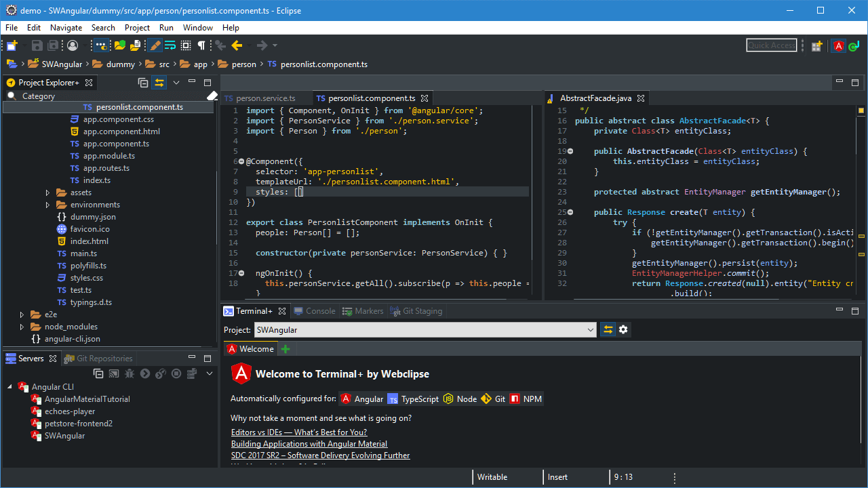868x488 pixels.
Task: Expand the node_modules folder
Action: pyautogui.click(x=22, y=327)
